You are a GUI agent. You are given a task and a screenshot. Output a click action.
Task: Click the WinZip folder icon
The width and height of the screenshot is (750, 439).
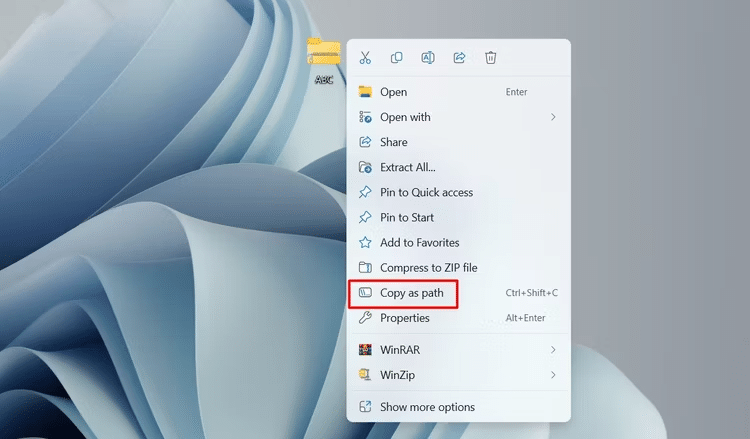[x=365, y=375]
